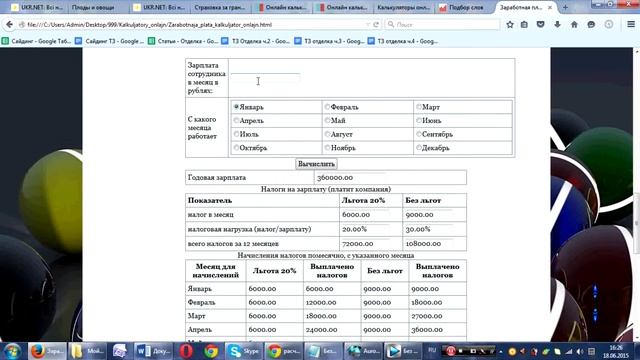Switch to Firefox in the taskbar
Screen dimensions: 640x360
coord(46,351)
